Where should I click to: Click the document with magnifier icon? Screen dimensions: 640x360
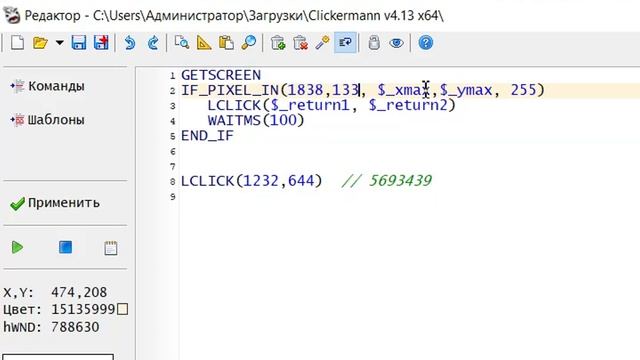[181, 42]
